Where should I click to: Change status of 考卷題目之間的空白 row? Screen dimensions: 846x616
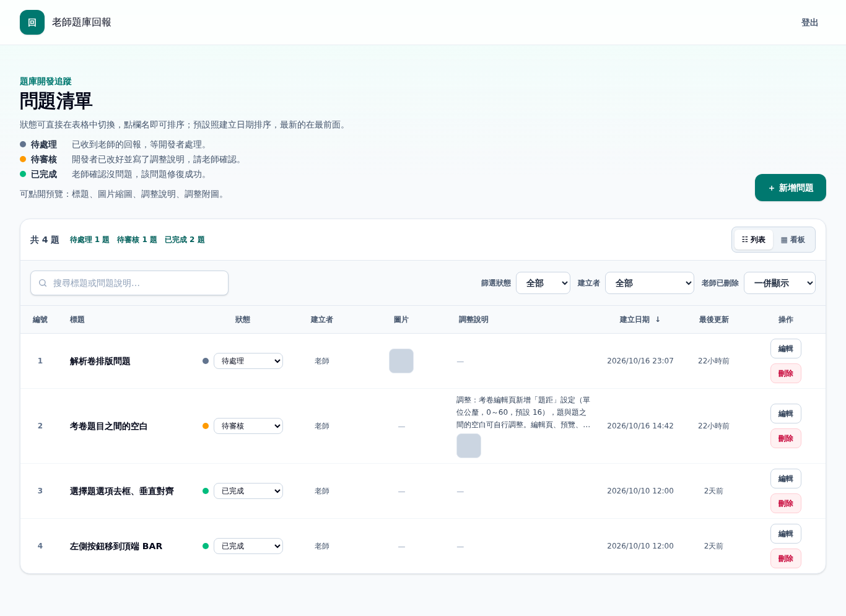pyautogui.click(x=248, y=426)
